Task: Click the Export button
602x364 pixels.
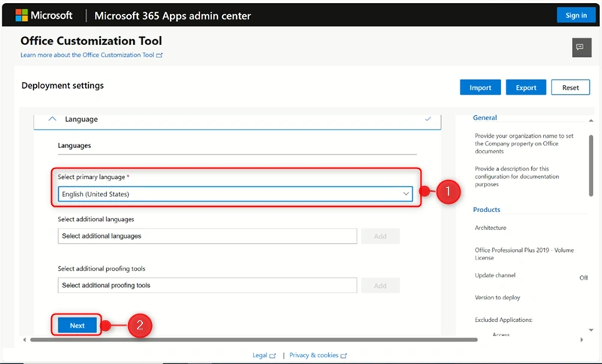Action: click(x=526, y=87)
